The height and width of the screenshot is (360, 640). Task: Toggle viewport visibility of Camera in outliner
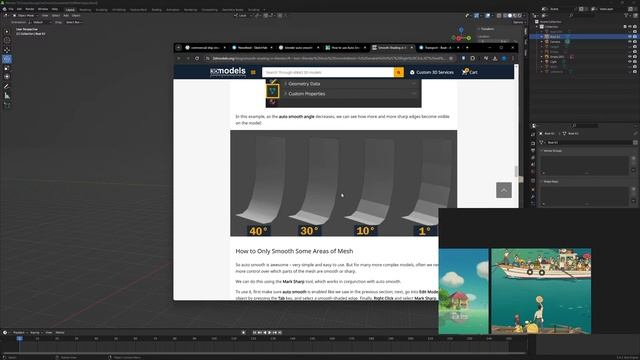click(x=630, y=42)
